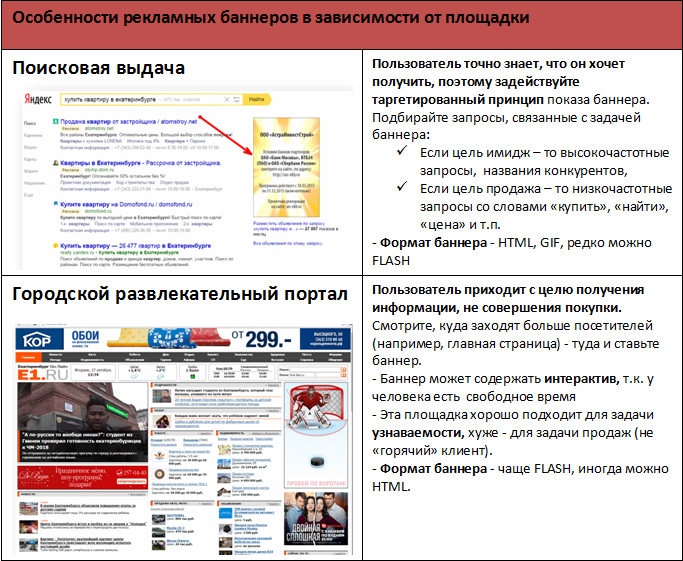
Task: Click the favicon of the Domofond result
Action: coord(55,204)
